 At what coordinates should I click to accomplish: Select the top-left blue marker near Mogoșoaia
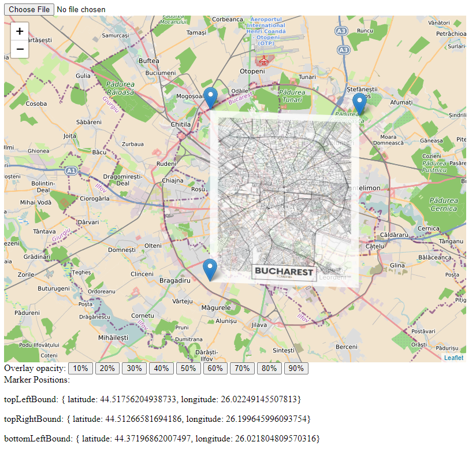coord(211,97)
